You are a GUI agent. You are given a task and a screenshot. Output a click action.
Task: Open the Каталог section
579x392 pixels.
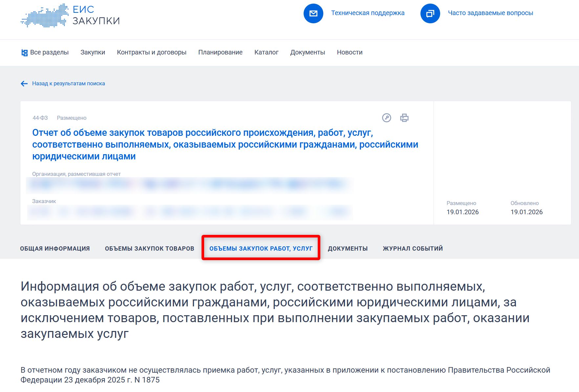[x=267, y=52]
